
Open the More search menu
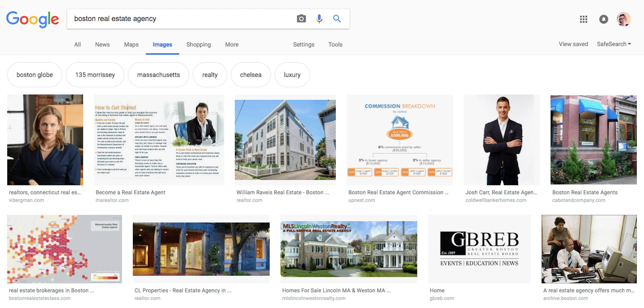pyautogui.click(x=232, y=44)
